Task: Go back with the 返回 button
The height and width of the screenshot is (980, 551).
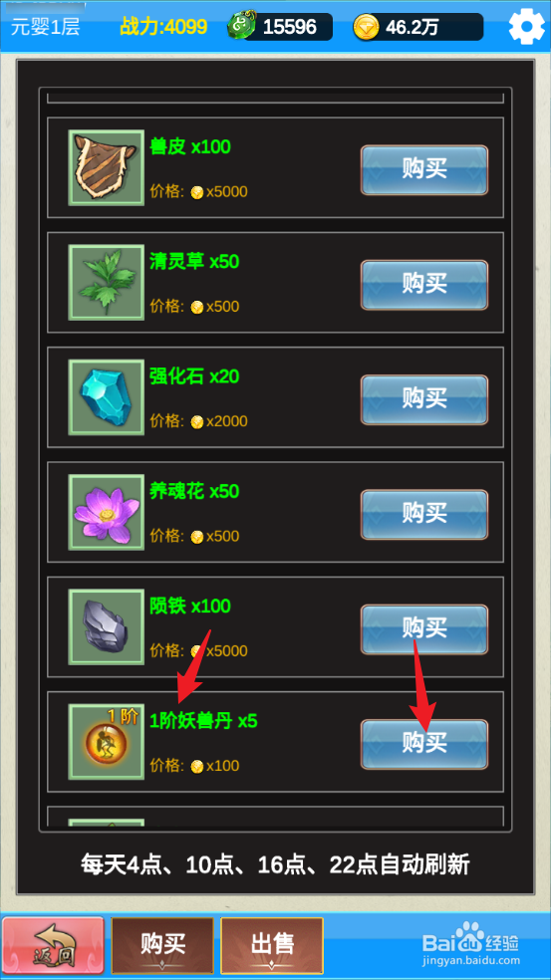Action: [x=53, y=944]
